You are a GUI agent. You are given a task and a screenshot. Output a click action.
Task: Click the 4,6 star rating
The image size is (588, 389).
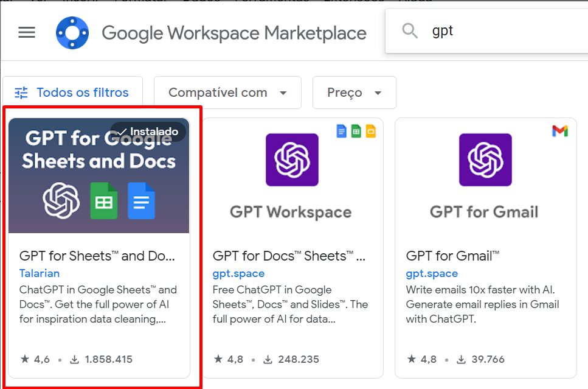coord(35,359)
